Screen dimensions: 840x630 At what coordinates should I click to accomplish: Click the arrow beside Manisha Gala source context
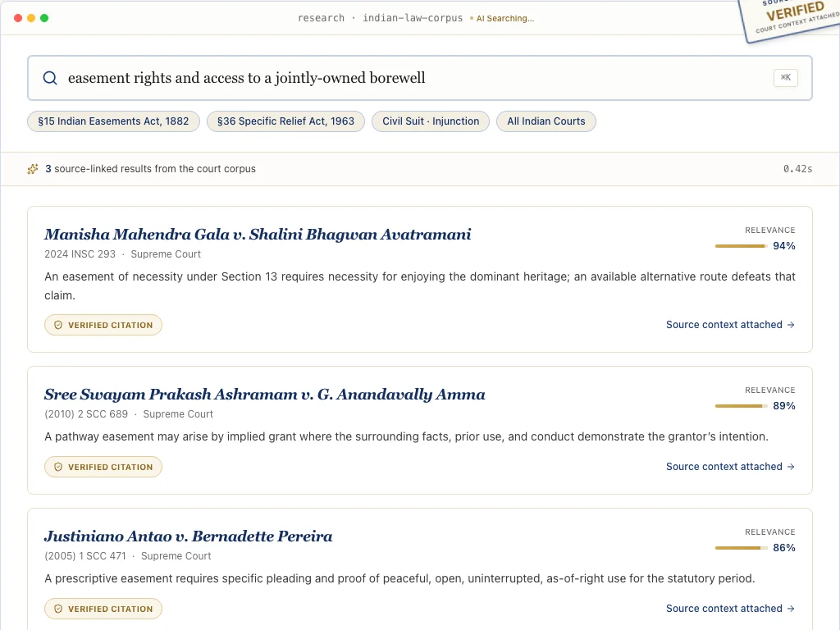click(791, 325)
